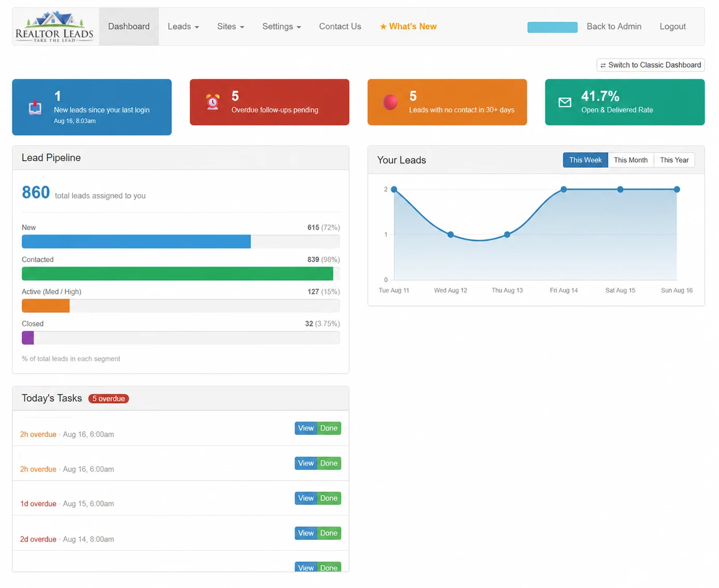Open the What's New page
The width and height of the screenshot is (719, 588).
tap(408, 26)
